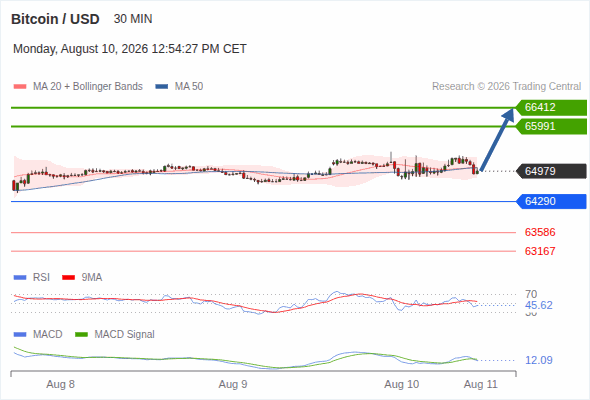Click the RSI value 45.62
590x400 pixels.
coord(539,305)
